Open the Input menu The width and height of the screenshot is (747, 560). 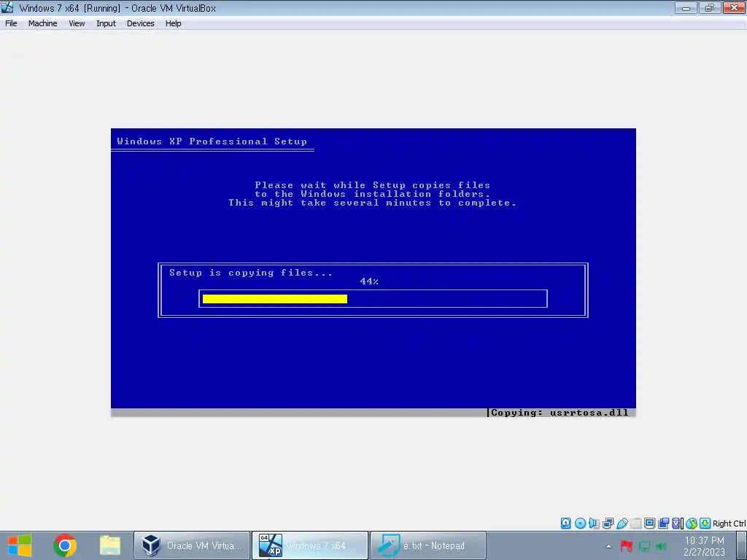(106, 23)
